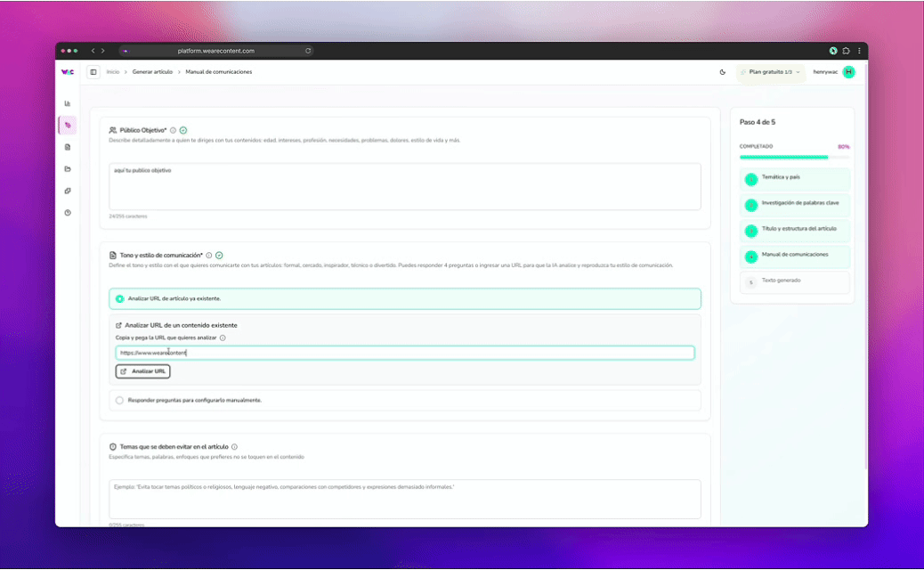Screen dimensions: 924x570
Task: Open the bar chart dashboard in sidebar
Action: tap(68, 103)
